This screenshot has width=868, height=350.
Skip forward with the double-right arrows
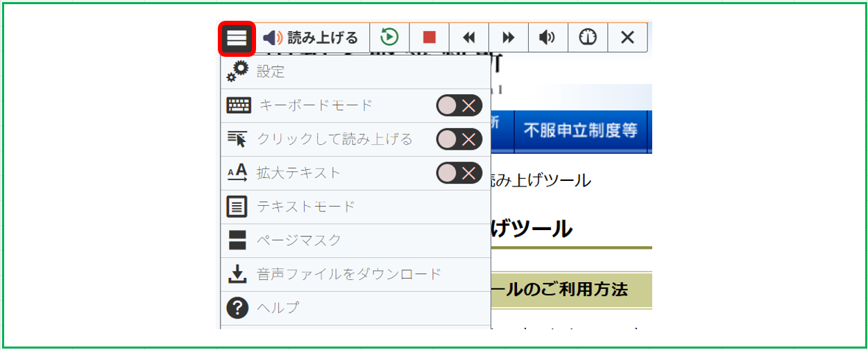tap(509, 37)
